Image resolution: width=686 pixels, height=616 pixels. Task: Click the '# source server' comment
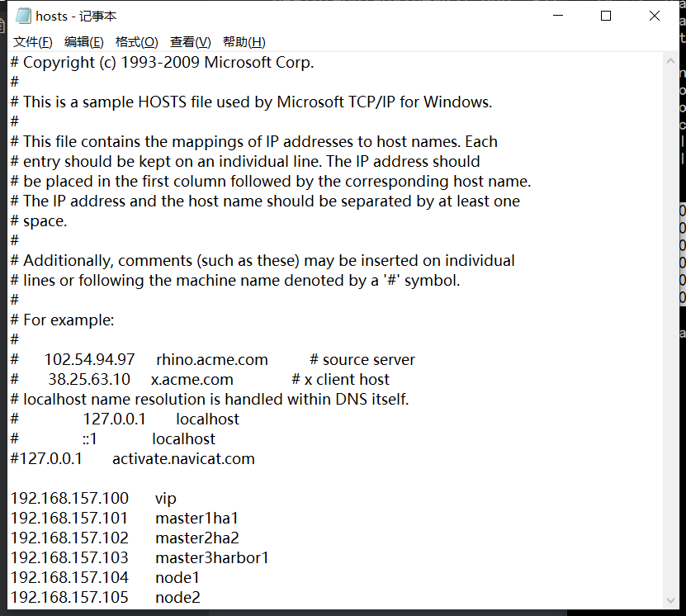[362, 360]
